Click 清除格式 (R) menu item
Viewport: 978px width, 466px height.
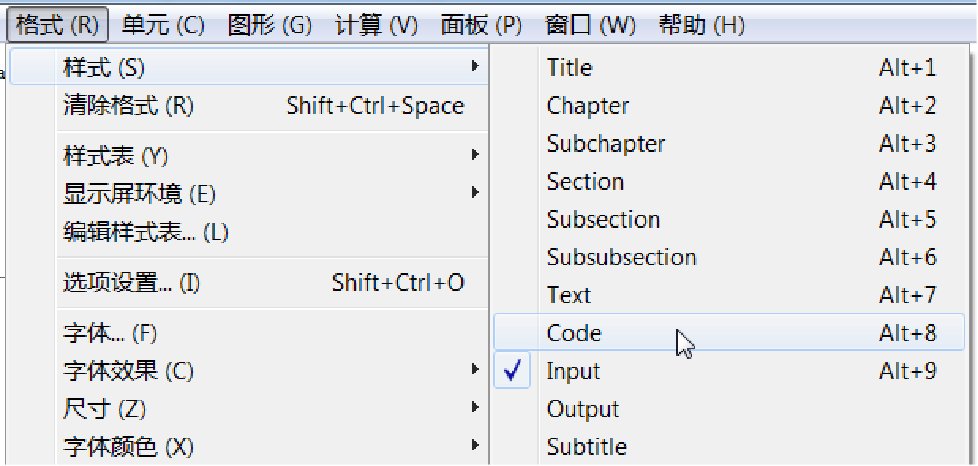click(271, 105)
